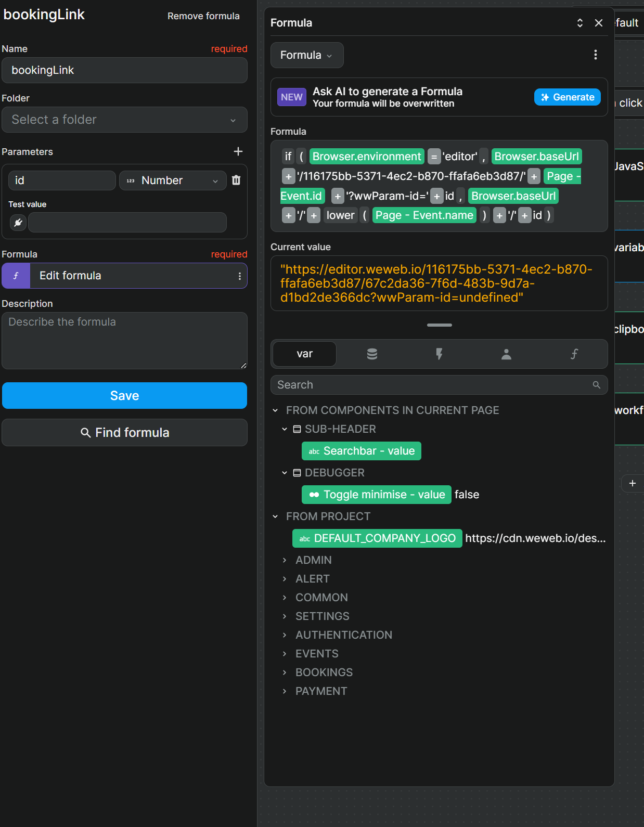Expand the PAYMENT folder

285,691
